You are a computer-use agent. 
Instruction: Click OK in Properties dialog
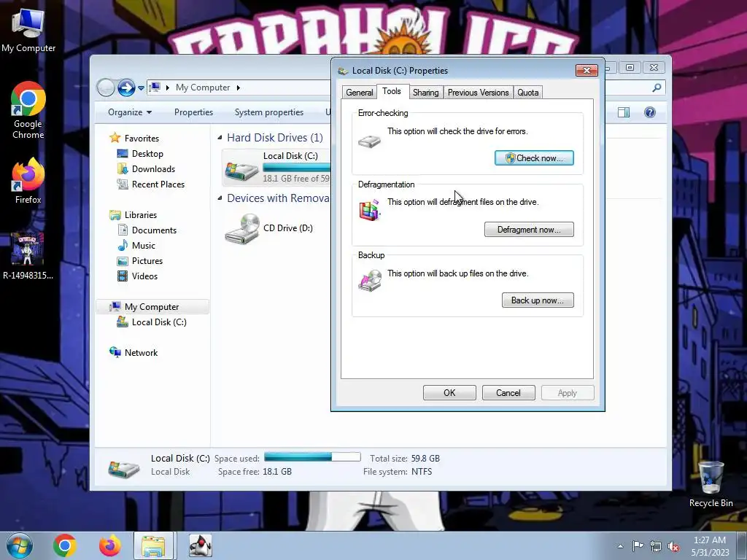pos(449,393)
